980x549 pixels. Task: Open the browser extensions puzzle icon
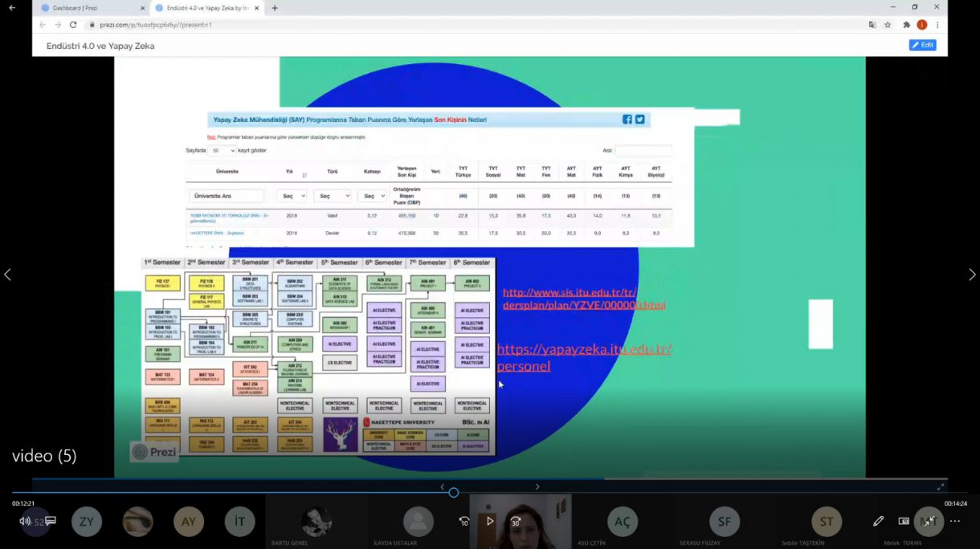click(x=907, y=25)
